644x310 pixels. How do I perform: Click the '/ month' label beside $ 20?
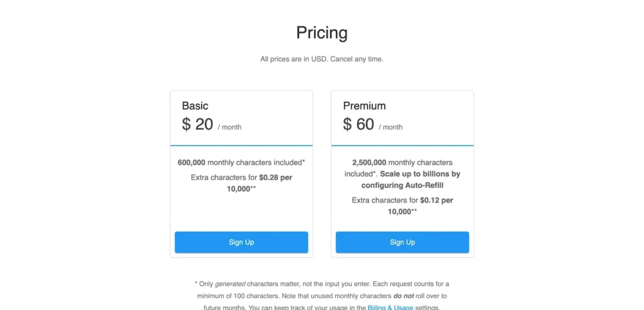[230, 127]
